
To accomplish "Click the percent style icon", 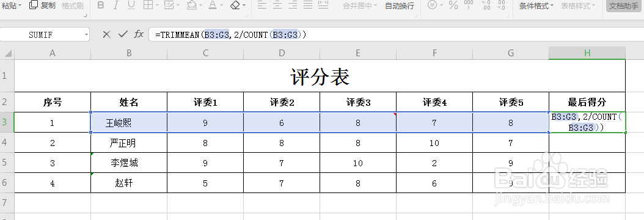I will click(x=453, y=5).
